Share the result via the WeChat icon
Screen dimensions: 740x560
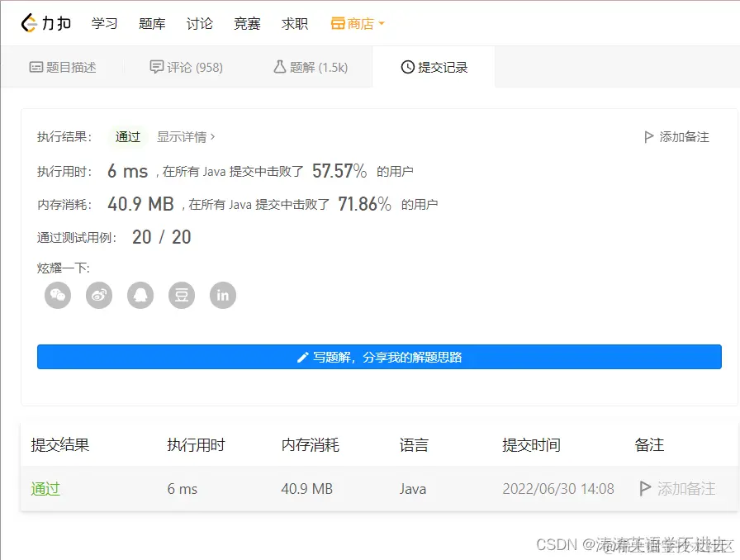point(57,295)
